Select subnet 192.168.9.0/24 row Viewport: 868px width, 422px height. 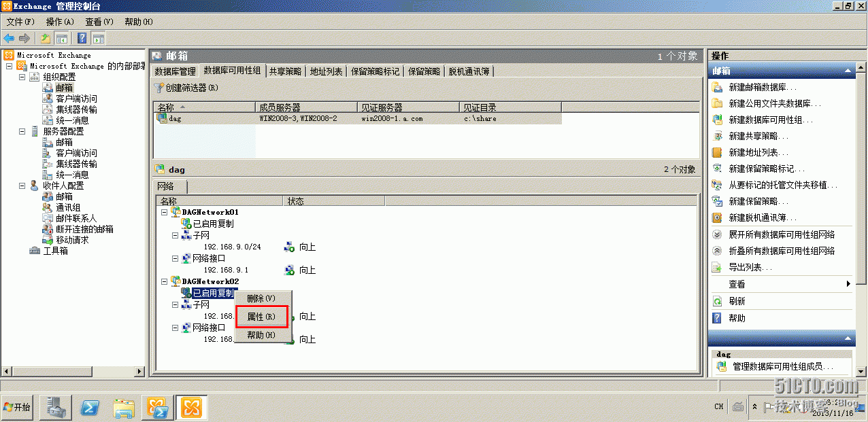[233, 247]
